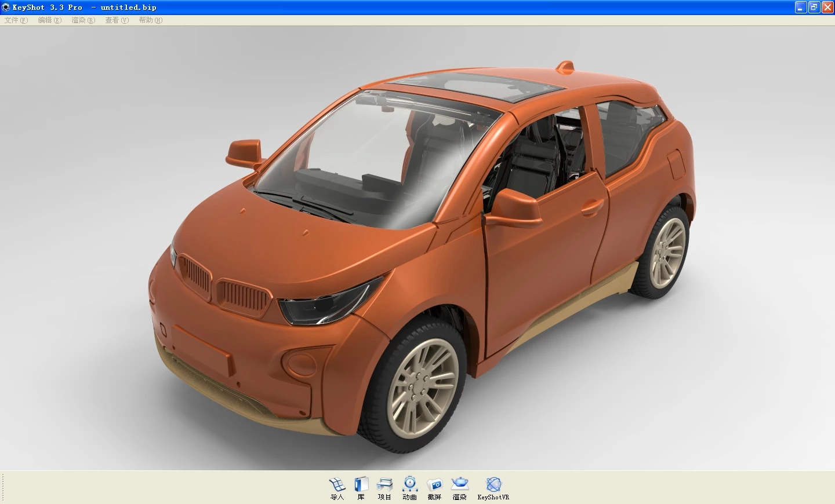835x504 pixels.
Task: Click the KeyShot app icon in title bar
Action: [6, 8]
